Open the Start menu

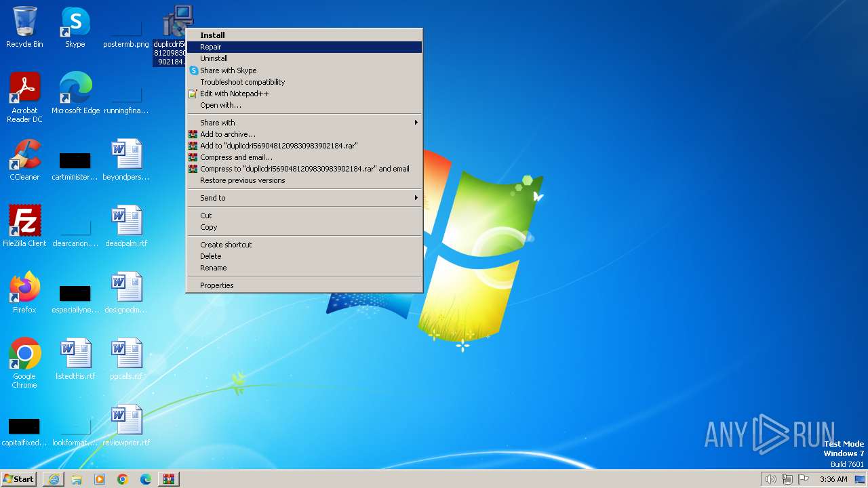point(18,479)
